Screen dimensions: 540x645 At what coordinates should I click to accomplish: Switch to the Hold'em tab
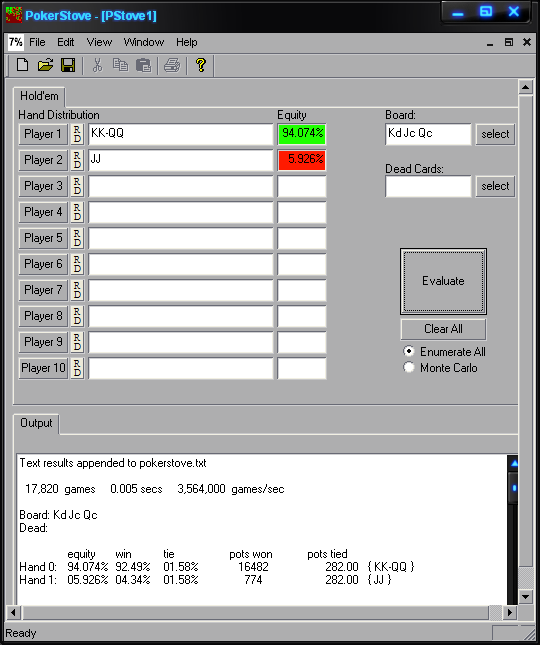pos(39,96)
